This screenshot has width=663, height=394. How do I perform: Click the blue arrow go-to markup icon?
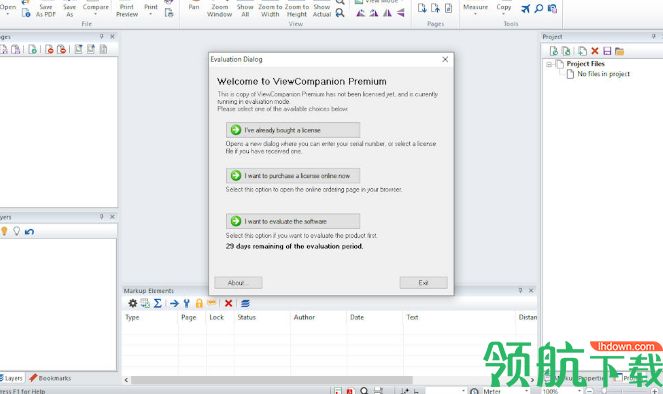click(174, 303)
